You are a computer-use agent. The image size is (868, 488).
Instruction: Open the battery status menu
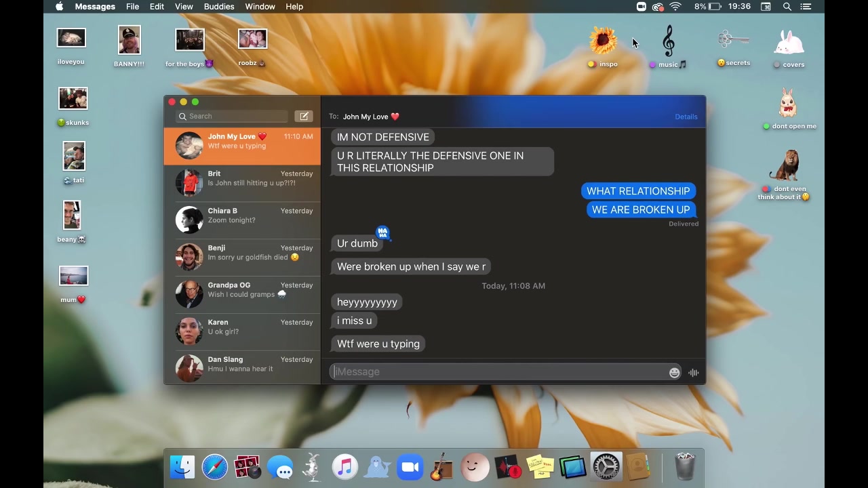click(x=715, y=7)
